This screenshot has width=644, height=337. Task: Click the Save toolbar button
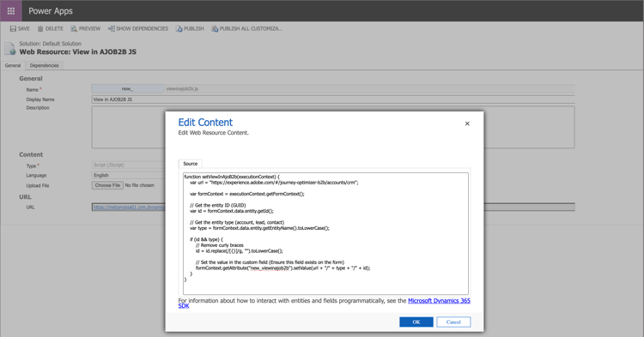point(20,28)
